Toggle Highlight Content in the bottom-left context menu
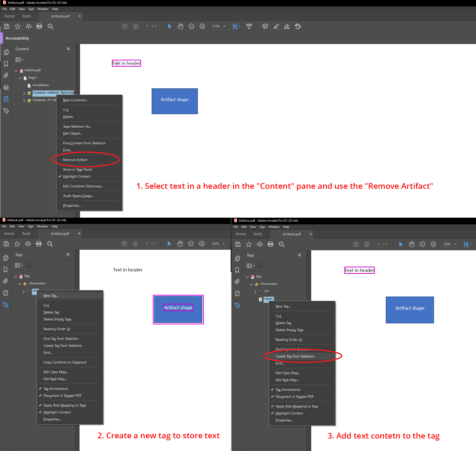The height and width of the screenshot is (451, 476). (57, 412)
